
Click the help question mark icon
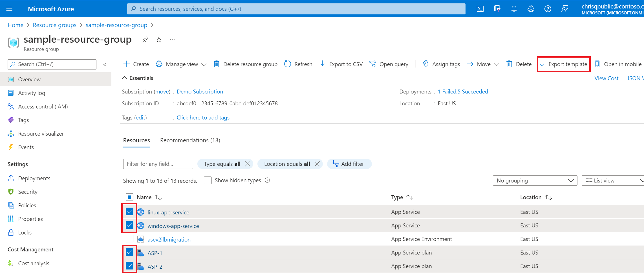point(548,9)
